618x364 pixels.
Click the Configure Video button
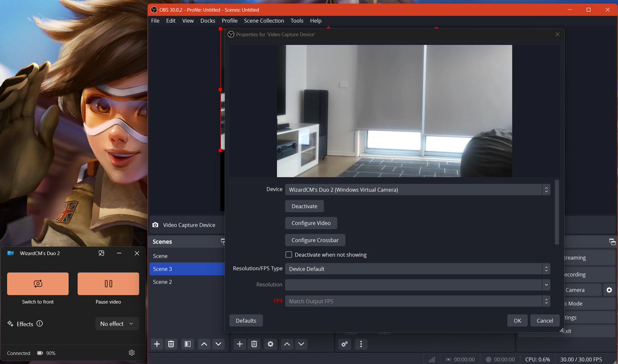(311, 223)
